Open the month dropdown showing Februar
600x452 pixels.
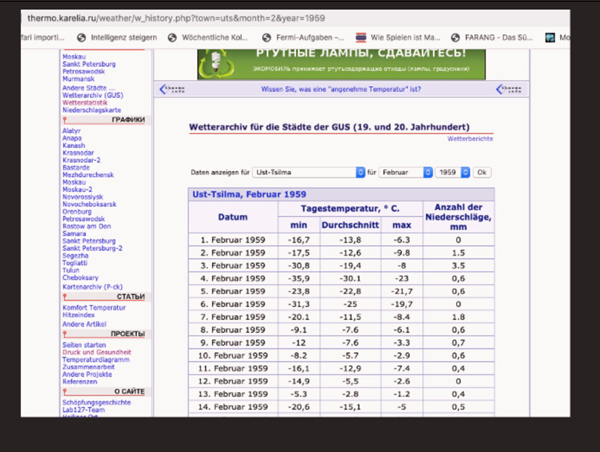point(406,172)
